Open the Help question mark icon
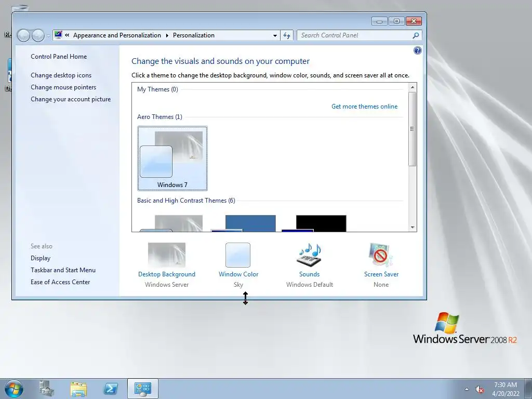Screen dimensions: 532x399 (x=417, y=50)
